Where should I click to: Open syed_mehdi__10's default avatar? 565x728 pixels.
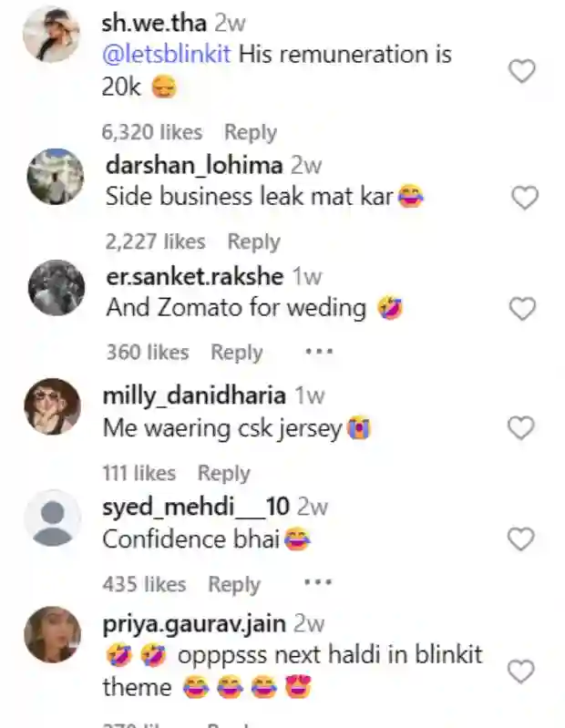[53, 518]
